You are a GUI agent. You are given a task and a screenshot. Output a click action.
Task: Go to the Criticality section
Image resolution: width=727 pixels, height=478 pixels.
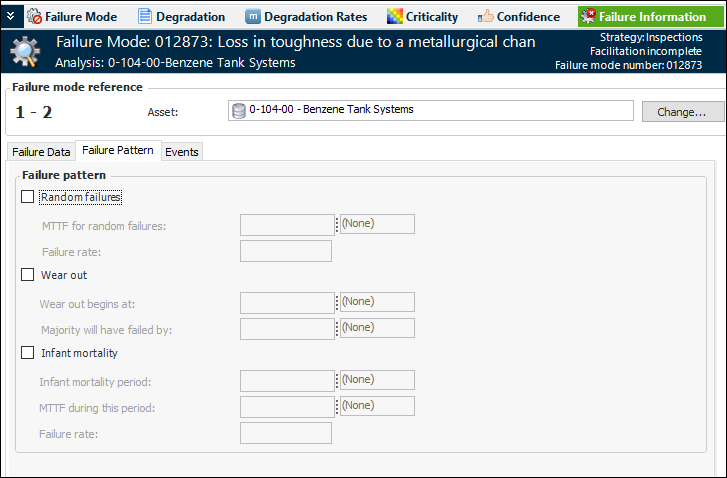422,17
